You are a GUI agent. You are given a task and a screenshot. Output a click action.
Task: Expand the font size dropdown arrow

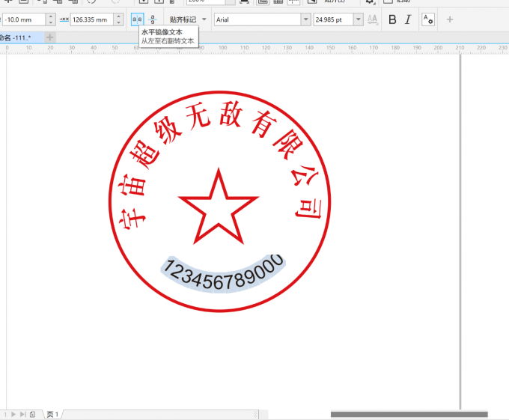pyautogui.click(x=358, y=19)
